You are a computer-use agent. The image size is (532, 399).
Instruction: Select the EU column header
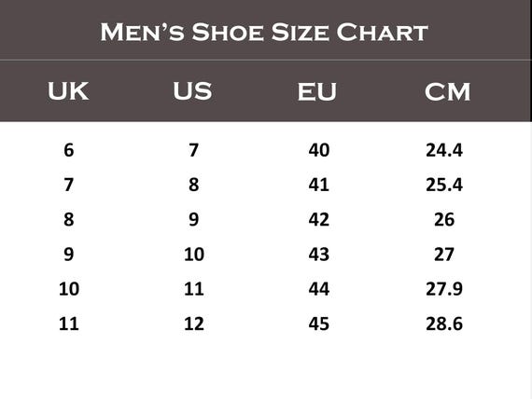point(317,91)
